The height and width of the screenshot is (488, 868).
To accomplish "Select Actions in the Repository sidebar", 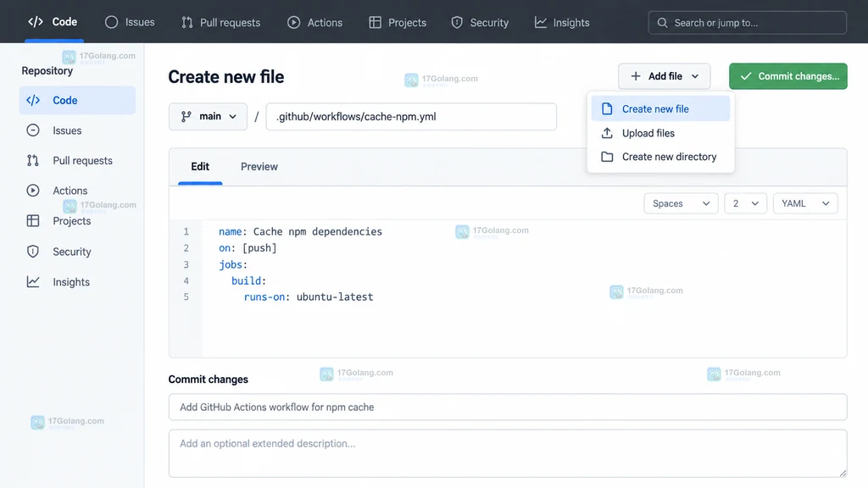I will (x=77, y=191).
